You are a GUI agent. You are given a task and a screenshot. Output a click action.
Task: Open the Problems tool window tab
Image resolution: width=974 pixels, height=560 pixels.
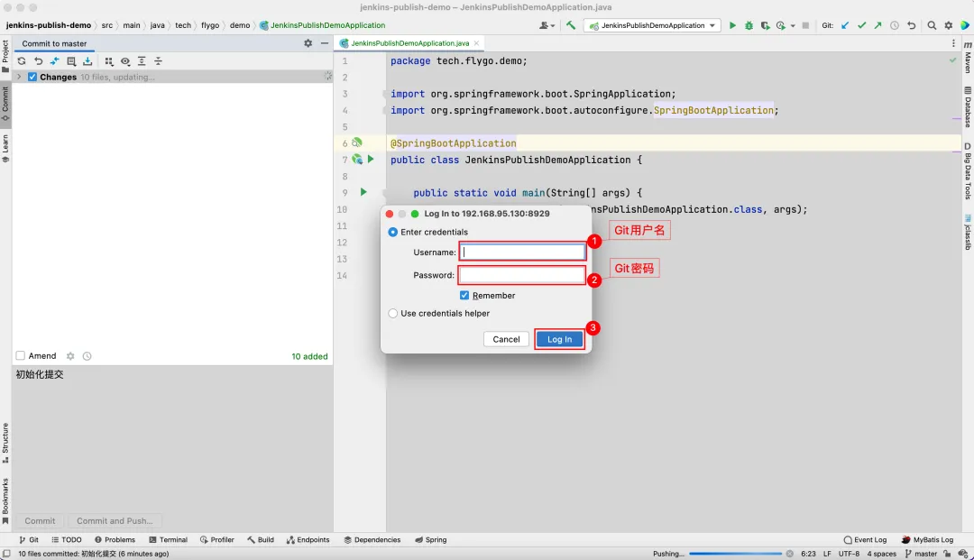(x=115, y=539)
